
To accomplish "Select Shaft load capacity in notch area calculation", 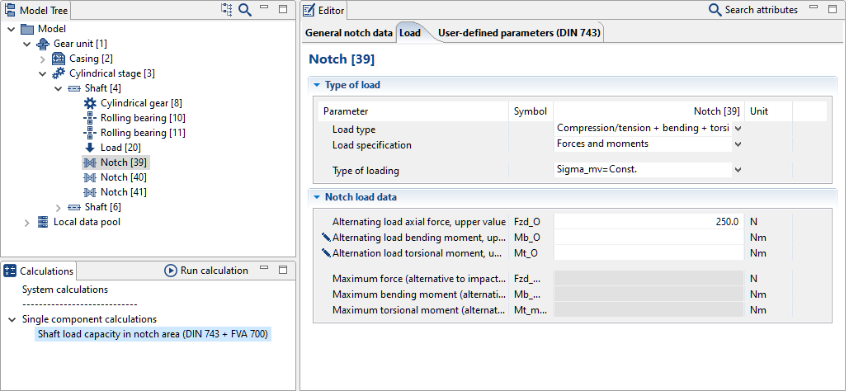I will click(153, 334).
